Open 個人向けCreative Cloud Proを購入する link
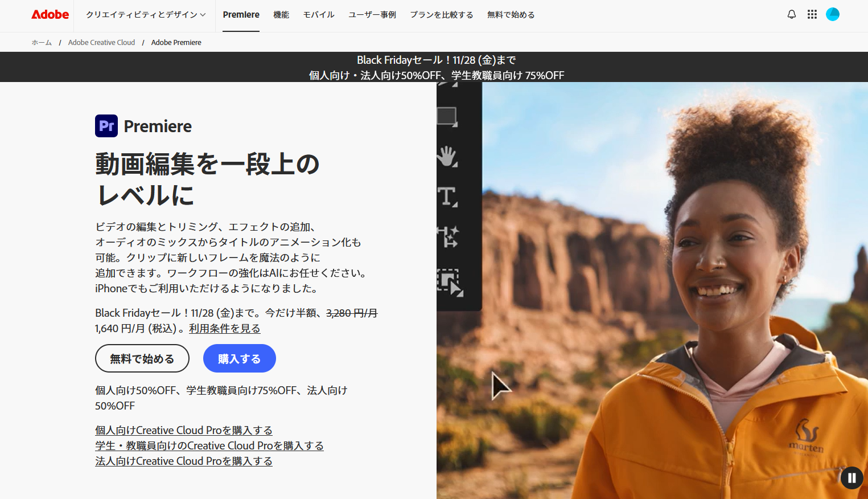Screen dimensions: 868x499 tap(184, 430)
